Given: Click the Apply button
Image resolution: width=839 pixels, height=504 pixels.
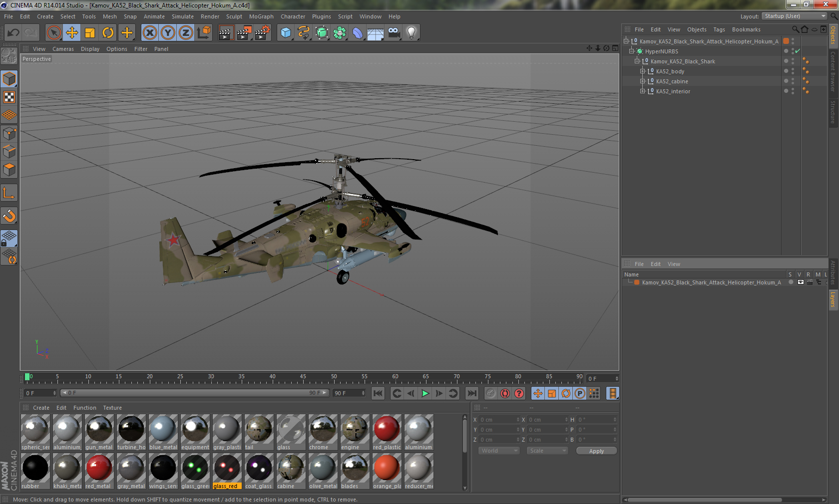Looking at the screenshot, I should (x=596, y=451).
